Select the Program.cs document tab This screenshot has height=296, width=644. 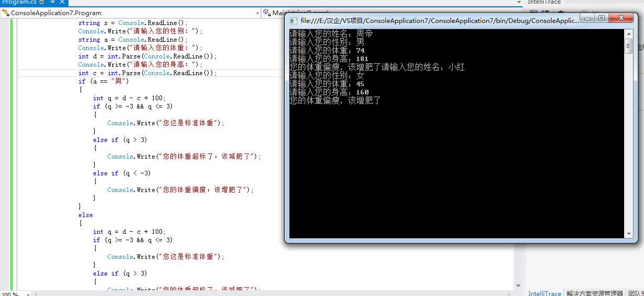(x=19, y=2)
